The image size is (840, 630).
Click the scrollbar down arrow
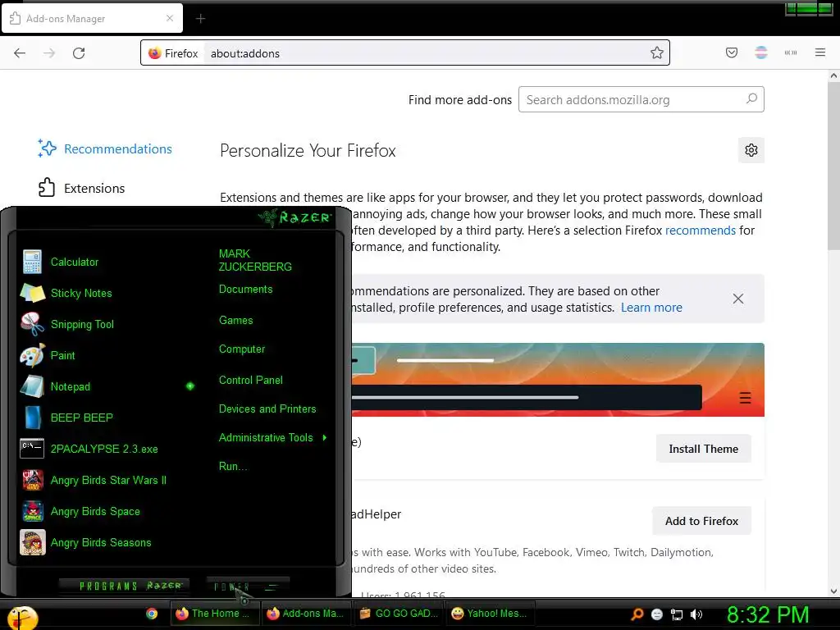(x=833, y=591)
